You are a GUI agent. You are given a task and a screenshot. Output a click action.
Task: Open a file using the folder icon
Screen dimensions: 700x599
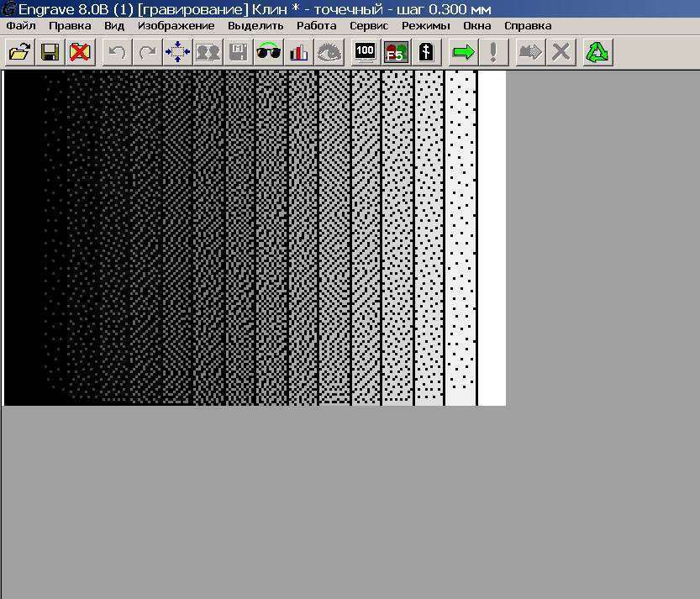(x=20, y=51)
